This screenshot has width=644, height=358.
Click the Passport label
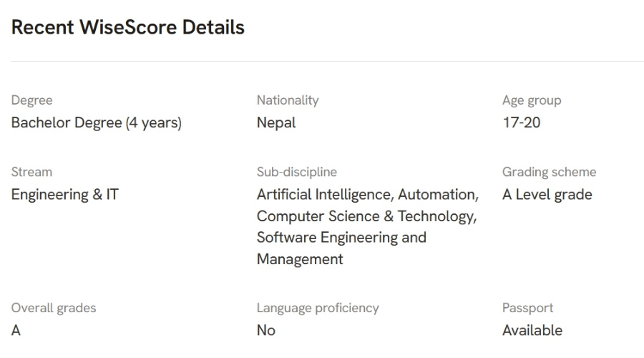pos(527,308)
